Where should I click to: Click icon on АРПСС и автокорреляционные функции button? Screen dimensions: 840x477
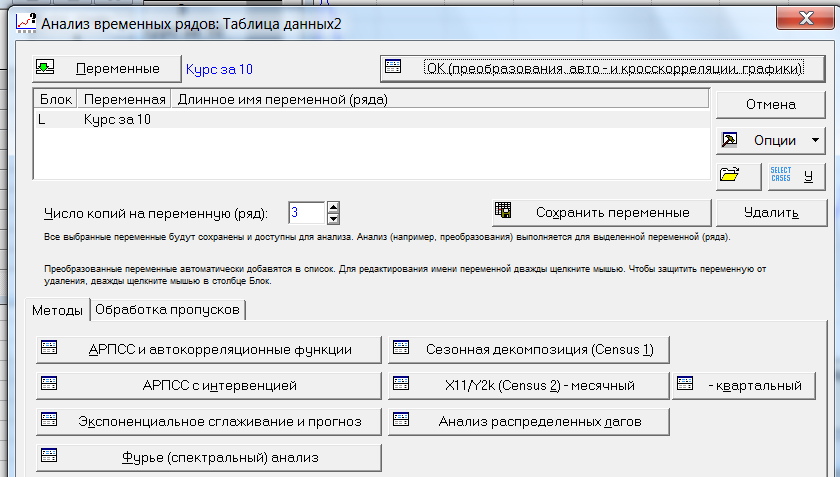pyautogui.click(x=49, y=347)
